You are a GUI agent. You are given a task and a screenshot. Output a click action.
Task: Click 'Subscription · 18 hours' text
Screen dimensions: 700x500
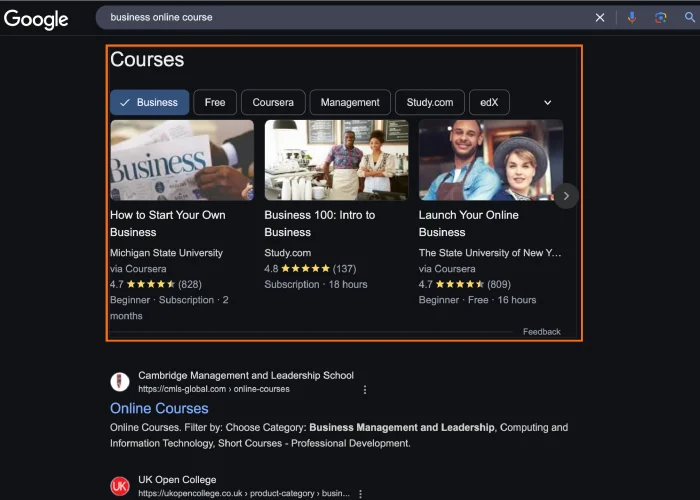pos(316,284)
